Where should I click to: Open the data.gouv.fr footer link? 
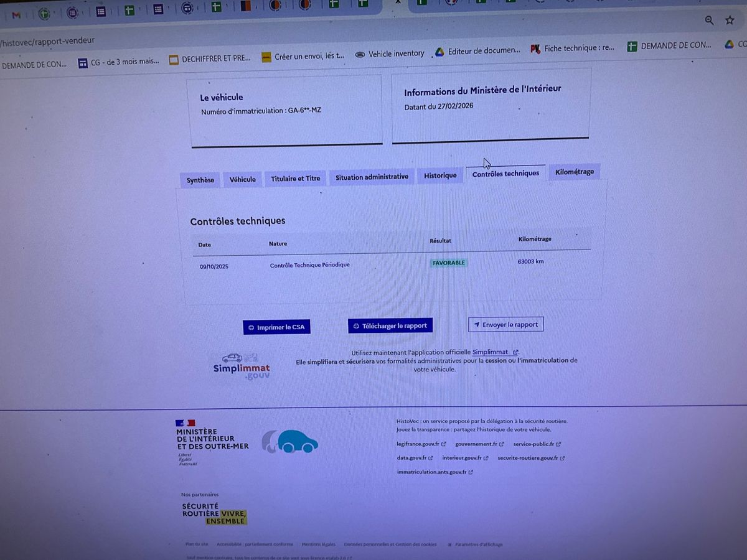pyautogui.click(x=415, y=458)
